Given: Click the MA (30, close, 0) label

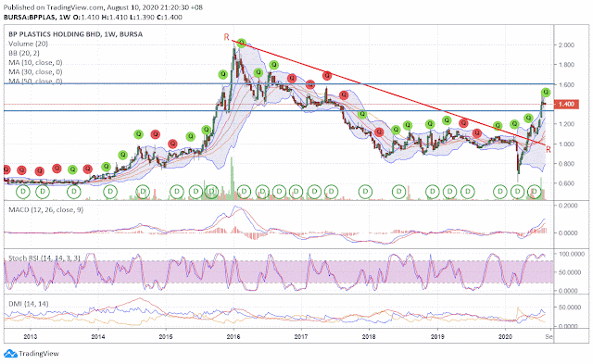Looking at the screenshot, I should (x=35, y=72).
